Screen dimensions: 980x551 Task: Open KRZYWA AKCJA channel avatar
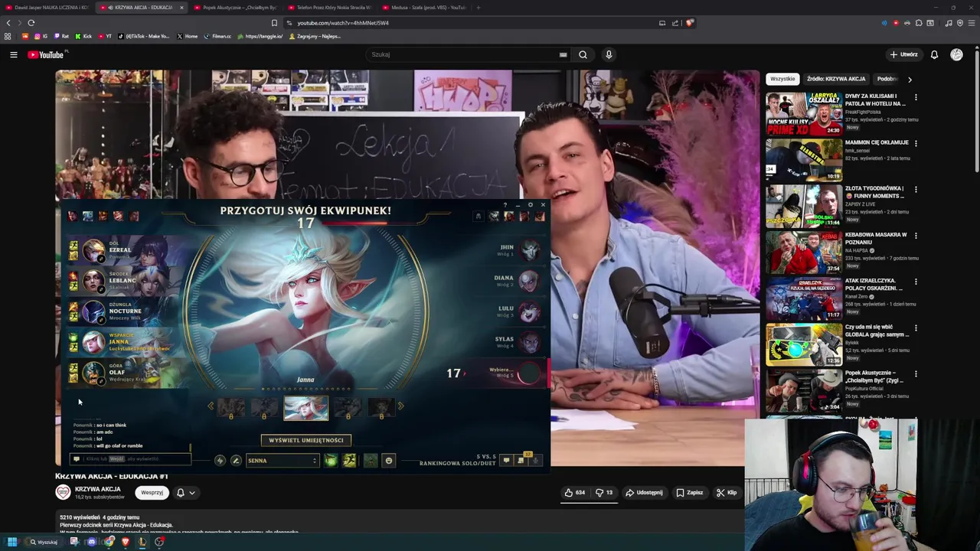click(x=63, y=493)
